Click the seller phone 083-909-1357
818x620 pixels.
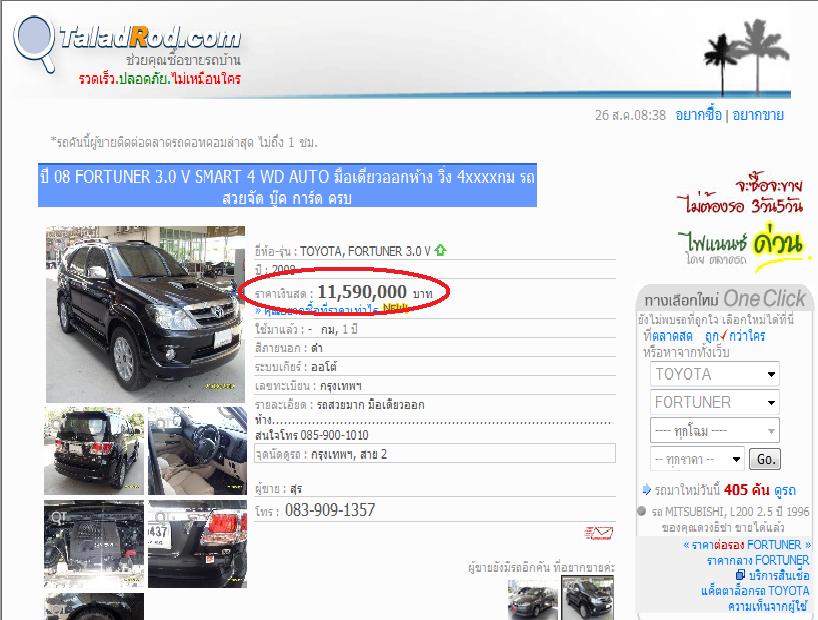tap(330, 510)
